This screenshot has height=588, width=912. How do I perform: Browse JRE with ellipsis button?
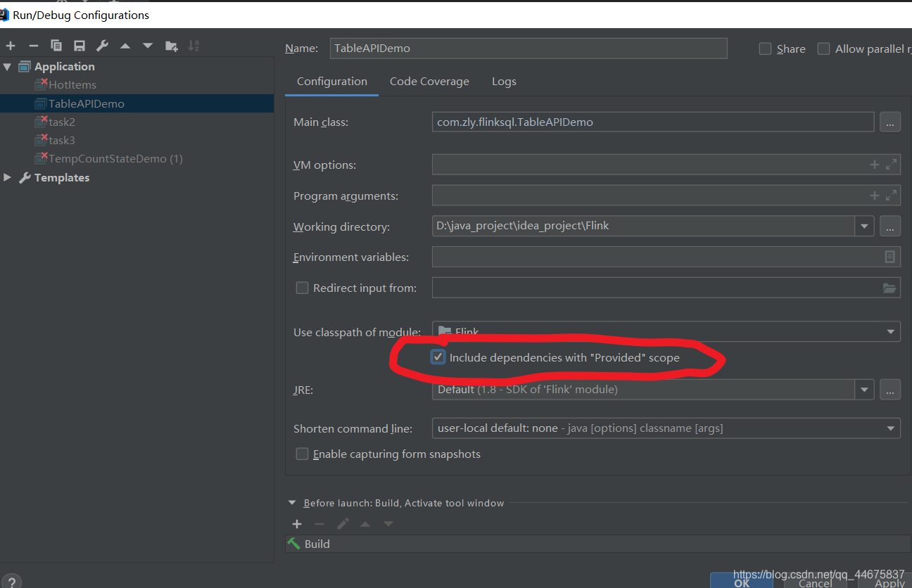click(x=889, y=389)
